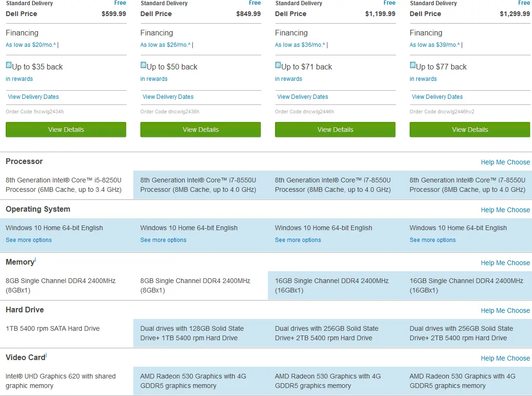Open View Details for order code fncwlg2434h
The width and height of the screenshot is (532, 396).
[66, 129]
